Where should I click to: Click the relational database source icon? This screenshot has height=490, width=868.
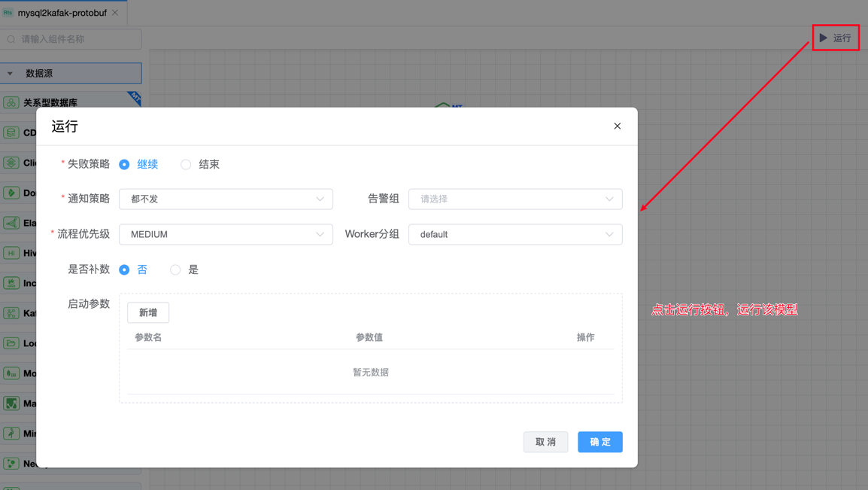pyautogui.click(x=11, y=102)
